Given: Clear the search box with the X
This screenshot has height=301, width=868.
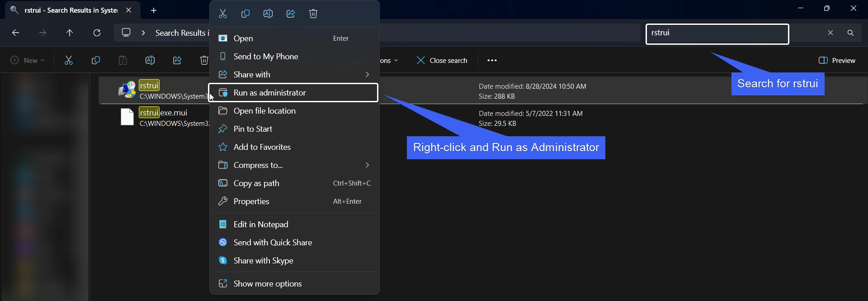Looking at the screenshot, I should pos(830,33).
